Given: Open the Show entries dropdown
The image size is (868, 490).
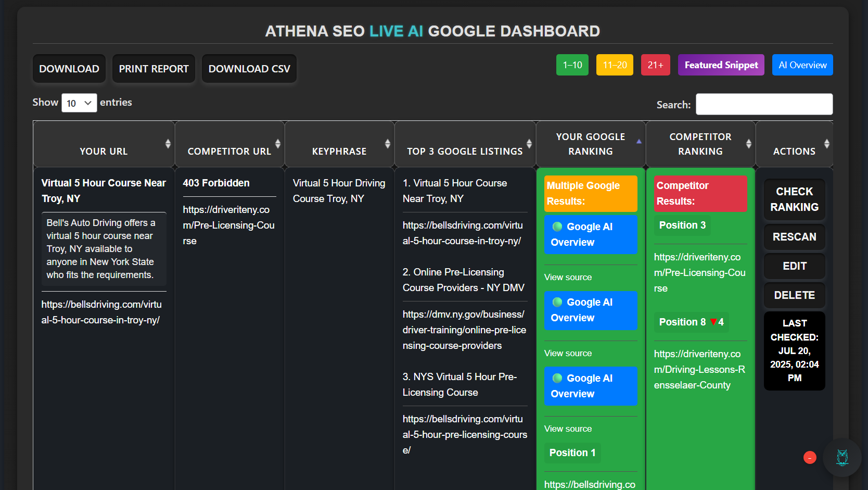Looking at the screenshot, I should [79, 103].
